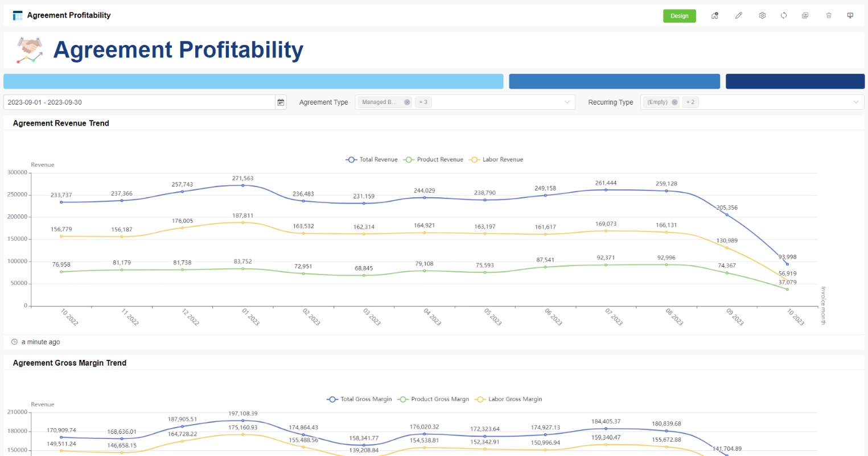Click the duplicate dashboard icon
Viewport: 868px width, 456px height.
805,15
